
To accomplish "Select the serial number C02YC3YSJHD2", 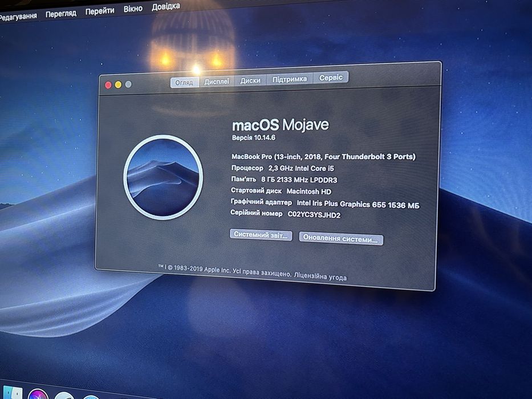I will (x=314, y=215).
